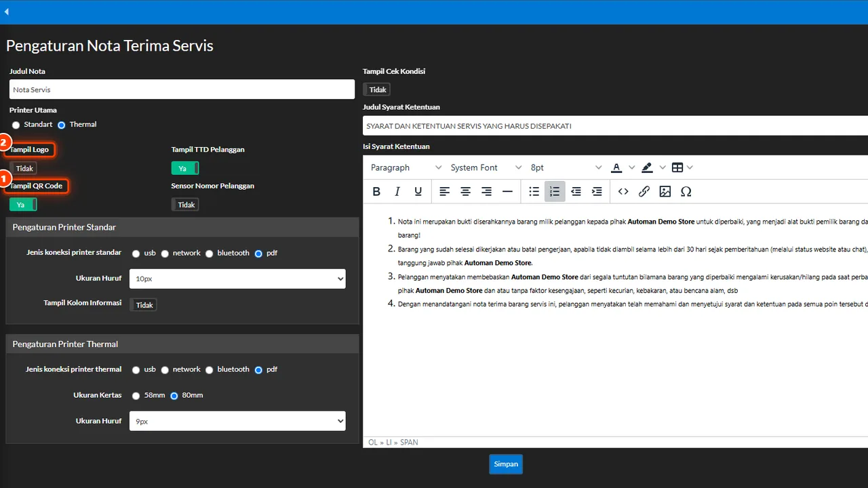Go back using the top-left arrow

point(7,12)
